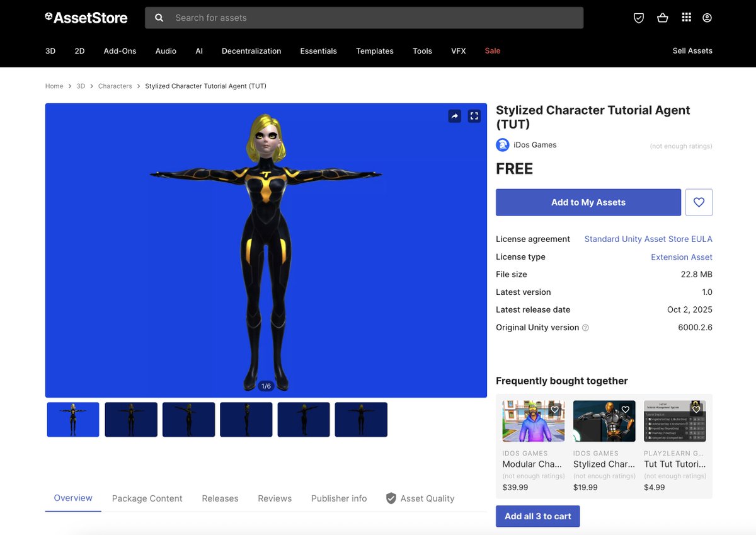Switch to Asset Quality tab
The image size is (756, 535).
(x=420, y=498)
